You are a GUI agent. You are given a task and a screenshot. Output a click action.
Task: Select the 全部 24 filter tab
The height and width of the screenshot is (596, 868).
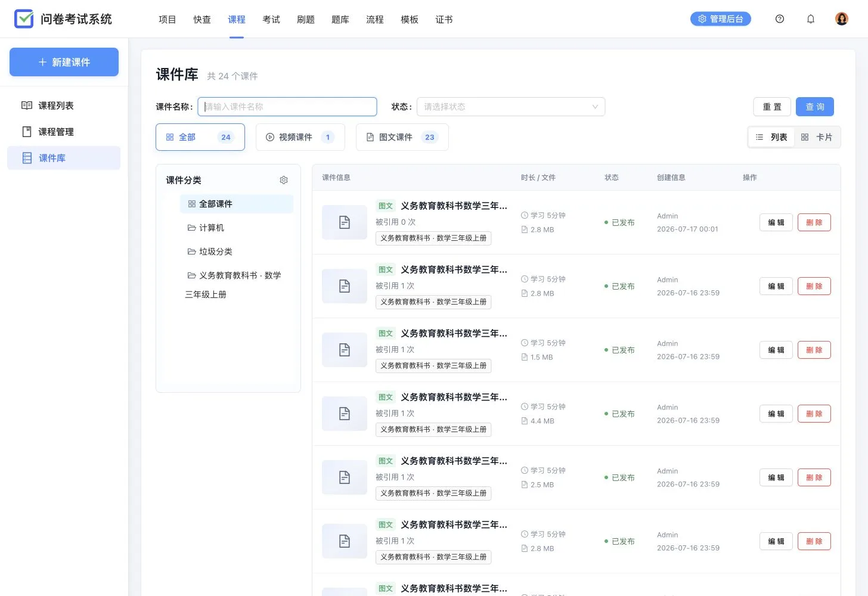point(200,137)
